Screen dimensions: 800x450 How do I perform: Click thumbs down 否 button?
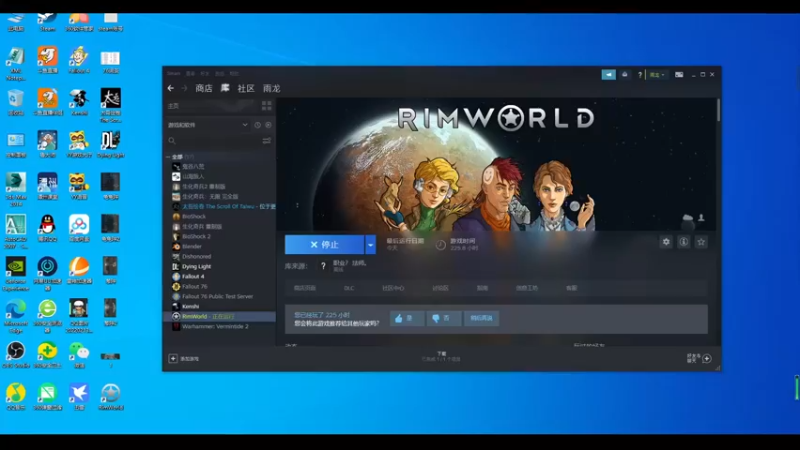coord(444,318)
